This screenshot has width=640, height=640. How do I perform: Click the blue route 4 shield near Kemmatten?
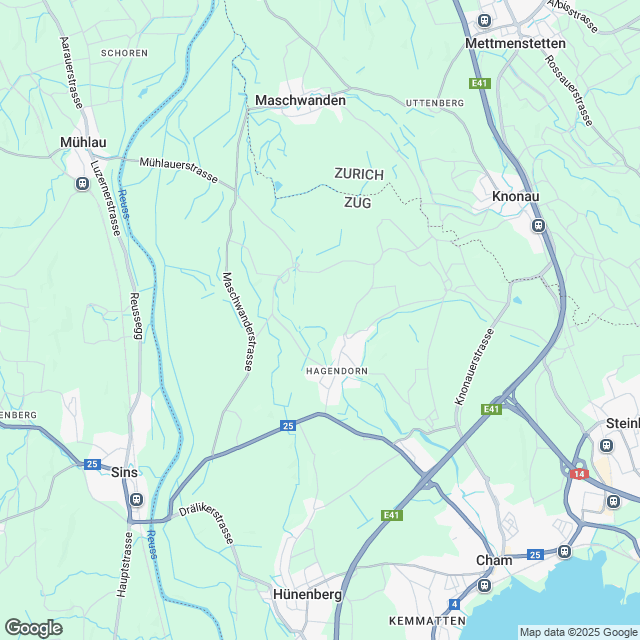pos(454,604)
